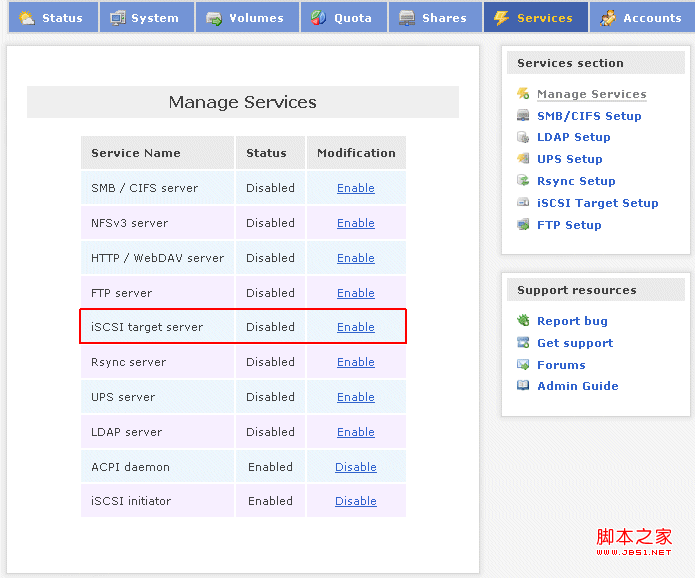Disable the ACPI daemon service
This screenshot has width=695, height=578.
(356, 467)
